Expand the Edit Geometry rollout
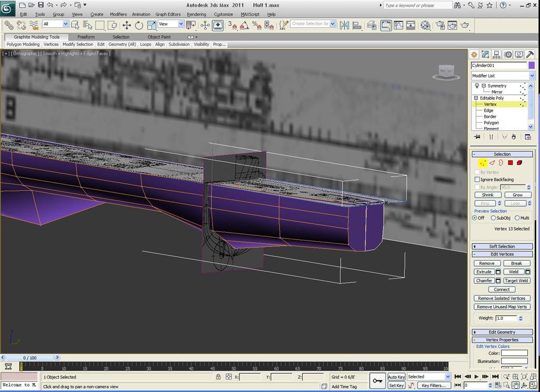Screen dimensions: 540x392 click(x=502, y=332)
